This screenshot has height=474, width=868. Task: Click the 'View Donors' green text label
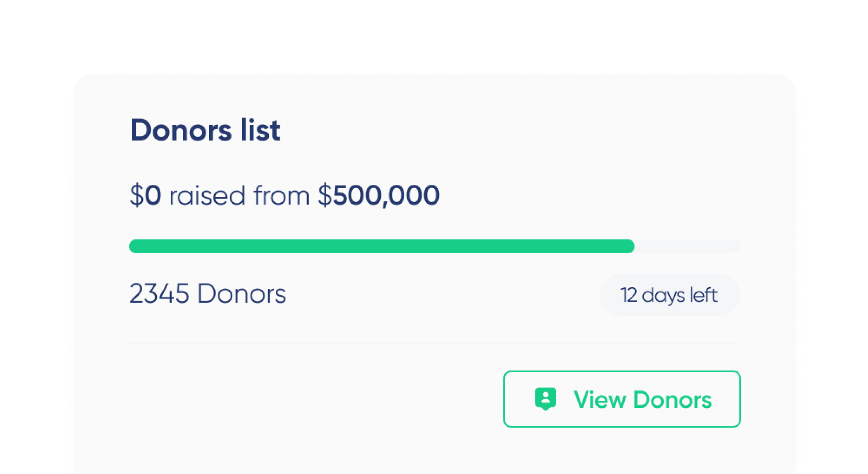click(643, 400)
